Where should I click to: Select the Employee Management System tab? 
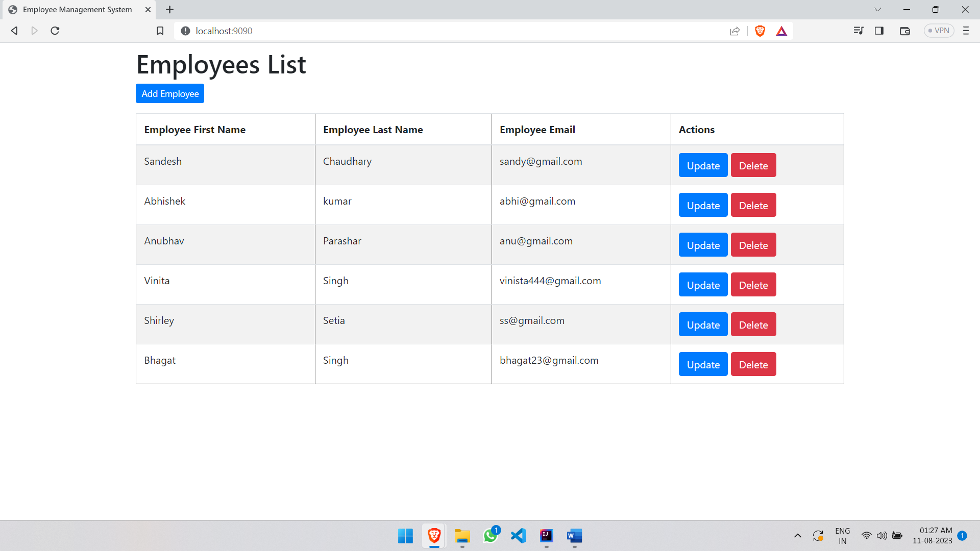(x=78, y=9)
